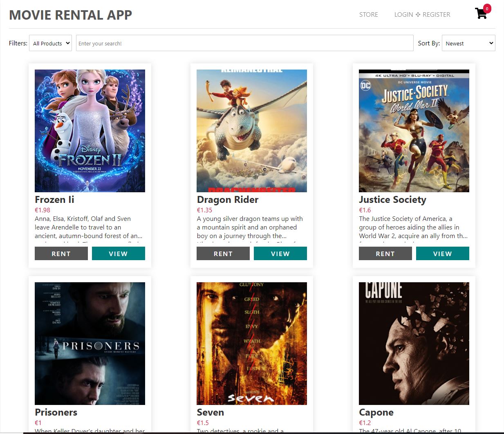The height and width of the screenshot is (434, 504).
Task: Open the Seven movie poster
Action: 252,343
